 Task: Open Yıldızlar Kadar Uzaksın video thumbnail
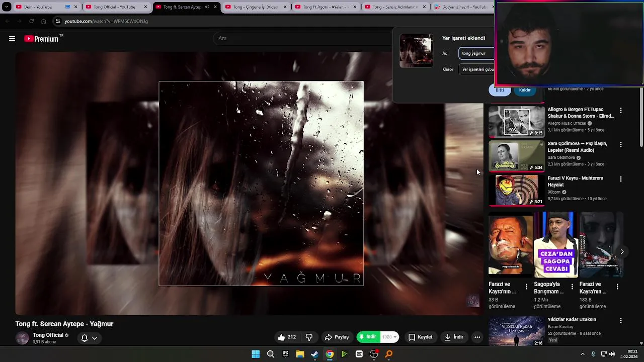517,331
